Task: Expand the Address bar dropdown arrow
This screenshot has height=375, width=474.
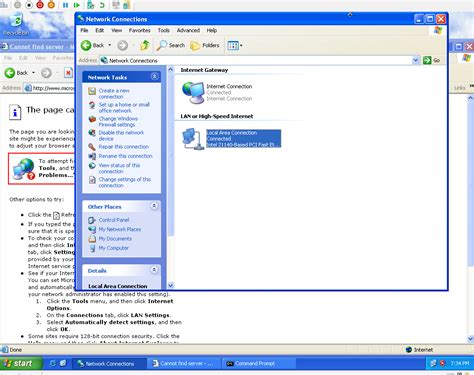Action: [x=415, y=60]
